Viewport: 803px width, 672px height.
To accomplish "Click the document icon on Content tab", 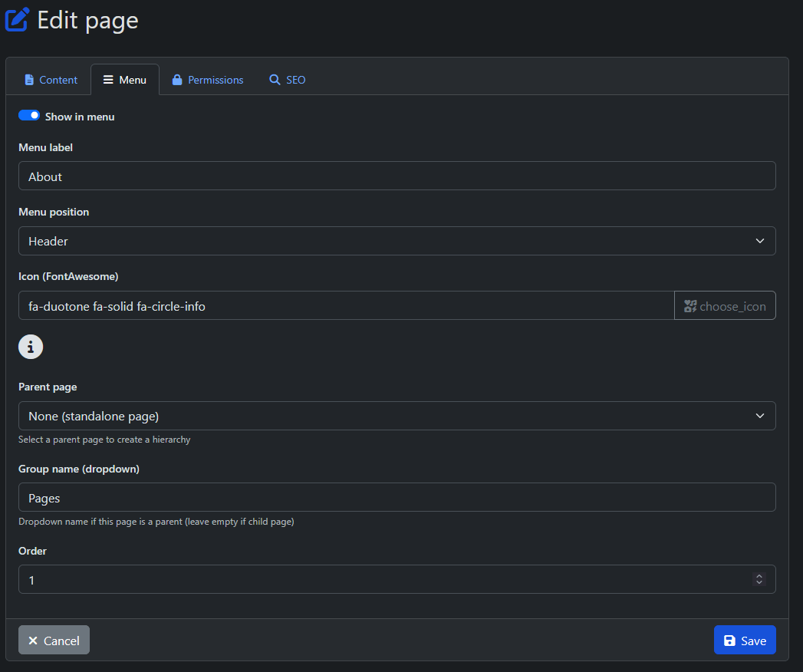I will [29, 80].
